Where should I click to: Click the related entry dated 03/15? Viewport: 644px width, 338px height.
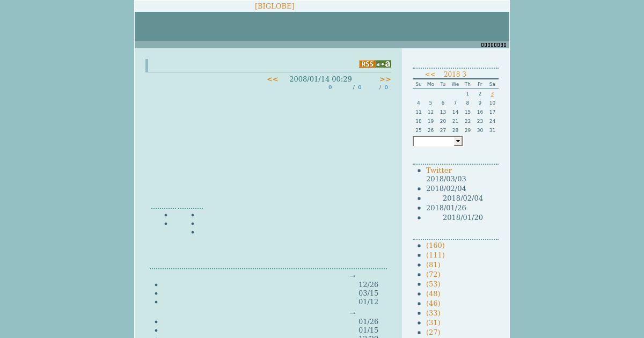pyautogui.click(x=368, y=293)
